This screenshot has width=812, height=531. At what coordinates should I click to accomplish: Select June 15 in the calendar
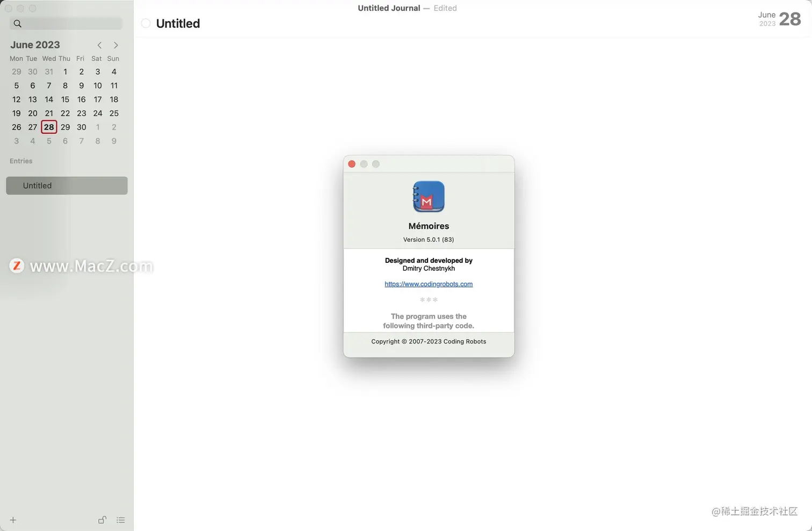coord(65,99)
